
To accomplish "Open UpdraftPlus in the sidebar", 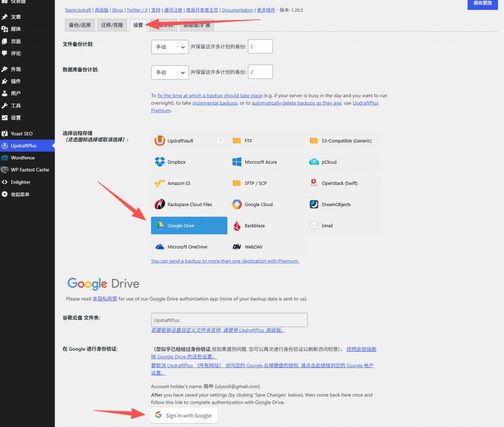I will pyautogui.click(x=28, y=146).
